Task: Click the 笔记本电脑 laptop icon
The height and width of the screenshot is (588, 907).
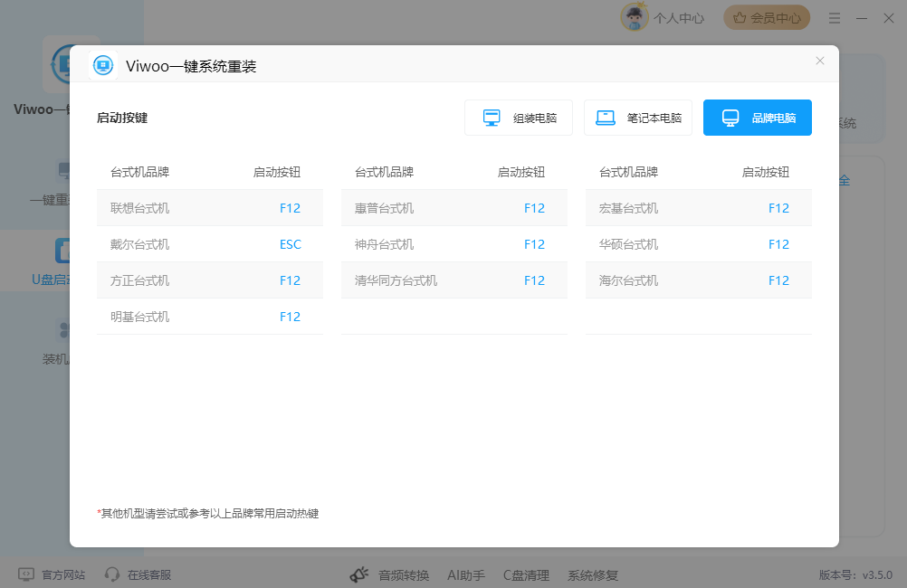Action: tap(606, 118)
